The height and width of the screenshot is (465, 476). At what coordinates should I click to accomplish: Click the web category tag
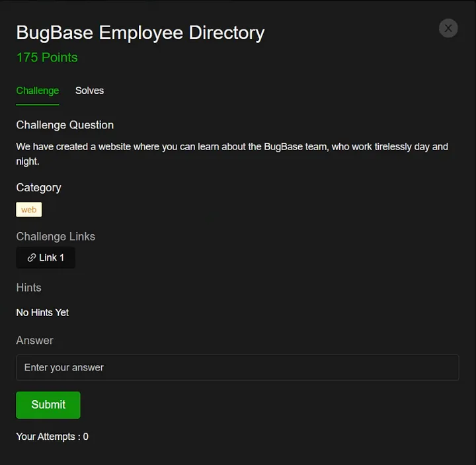tap(28, 210)
